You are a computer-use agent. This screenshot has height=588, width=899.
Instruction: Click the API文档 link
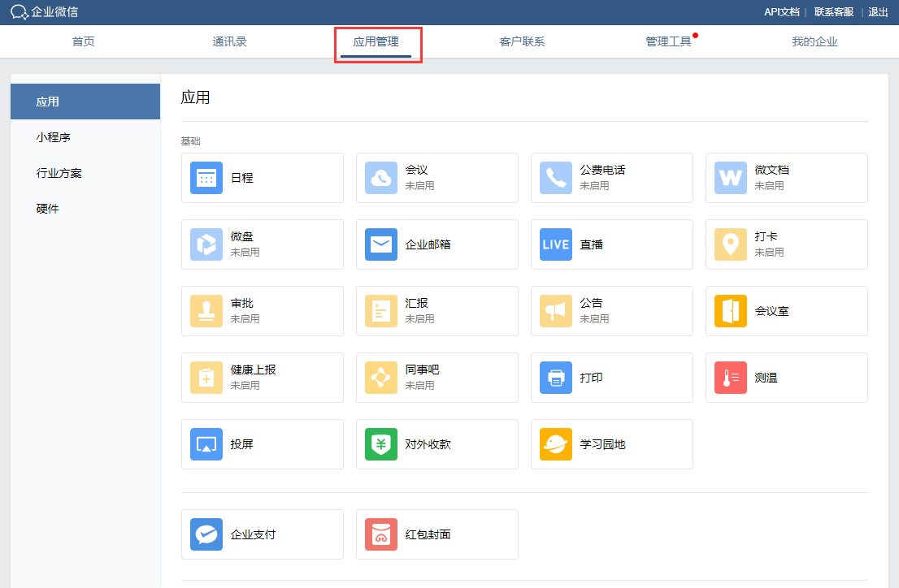pos(781,12)
